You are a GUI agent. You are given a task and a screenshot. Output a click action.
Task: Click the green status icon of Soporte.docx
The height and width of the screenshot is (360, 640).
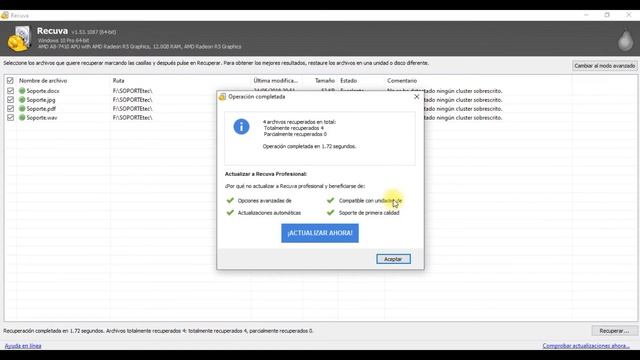click(22, 91)
